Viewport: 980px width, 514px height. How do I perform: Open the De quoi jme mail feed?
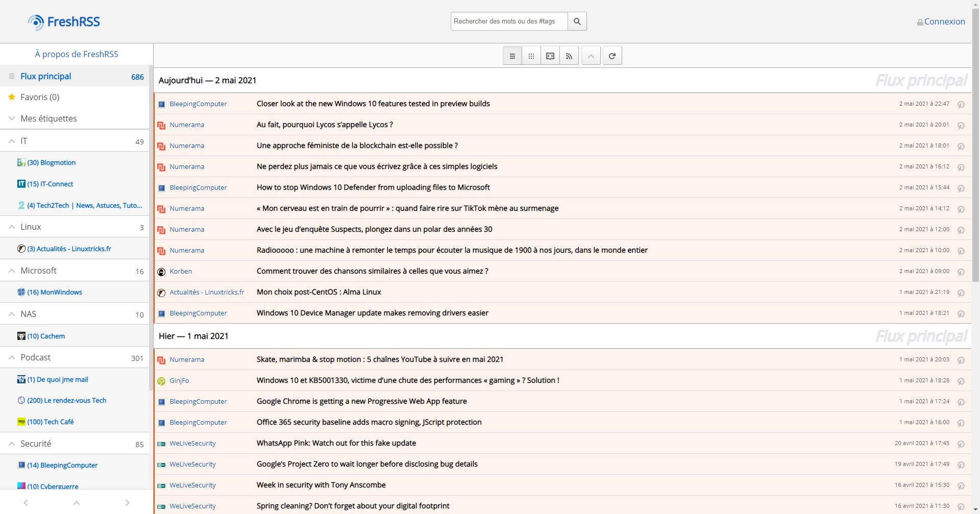click(x=58, y=379)
